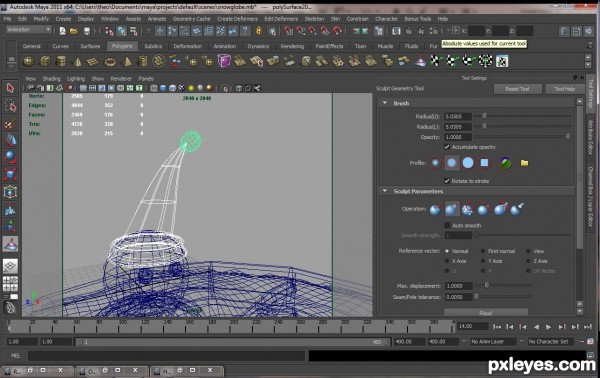Select the Pull sculpt operation
600x378 pixels.
(x=452, y=209)
